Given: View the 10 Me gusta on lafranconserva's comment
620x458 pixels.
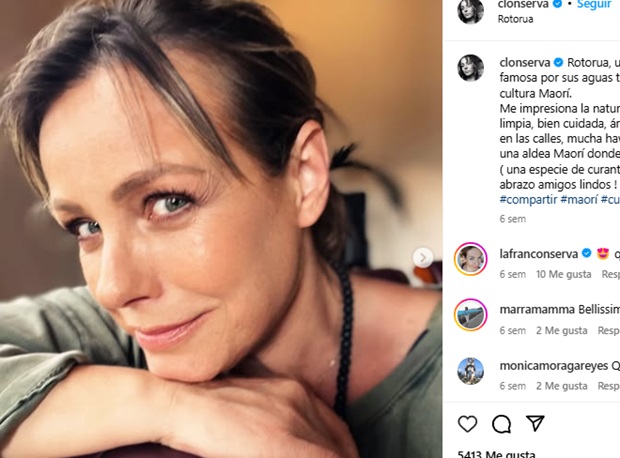Looking at the screenshot, I should 562,274.
